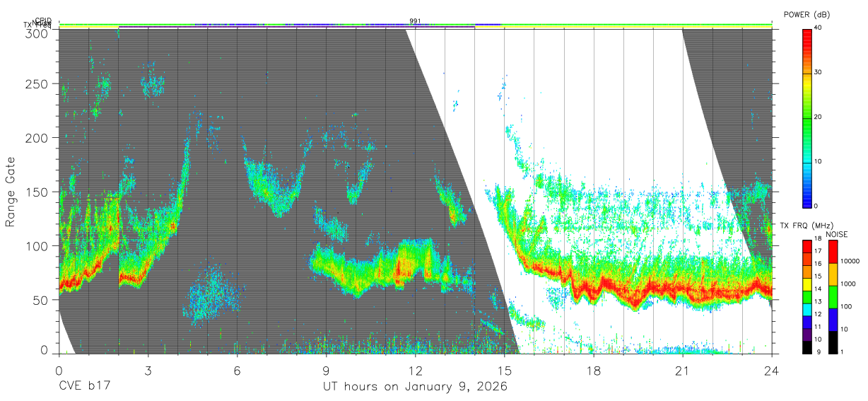The height and width of the screenshot is (401, 868).
Task: Click the 150 range gate tick label
Action: click(38, 192)
